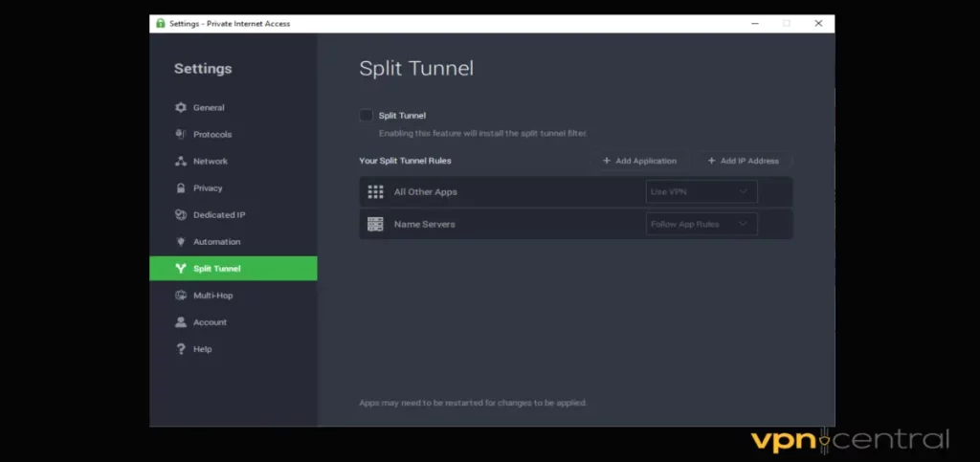The width and height of the screenshot is (980, 462).
Task: Click the All Other Apps row label
Action: click(425, 191)
